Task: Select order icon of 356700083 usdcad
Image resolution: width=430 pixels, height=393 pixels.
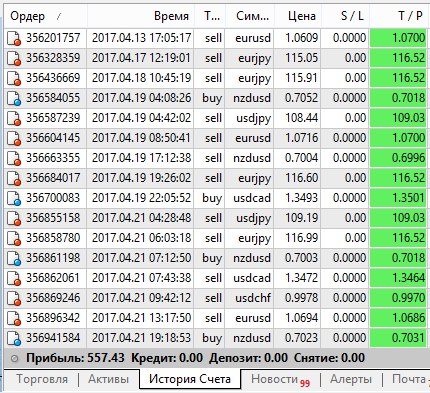Action: point(14,198)
